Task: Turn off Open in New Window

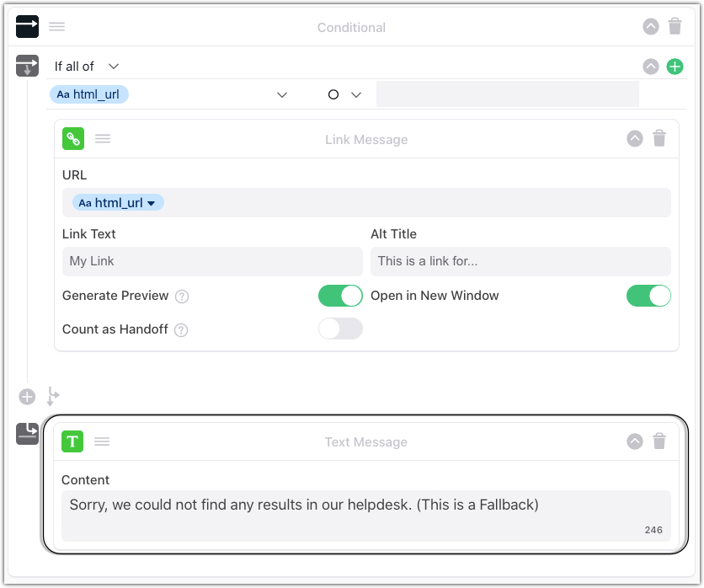Action: [x=648, y=296]
